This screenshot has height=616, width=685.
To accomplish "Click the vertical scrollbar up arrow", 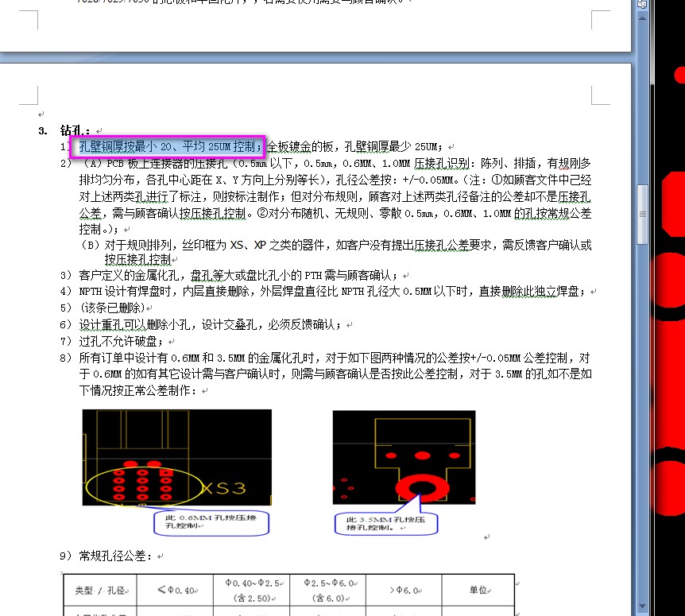I will click(642, 19).
